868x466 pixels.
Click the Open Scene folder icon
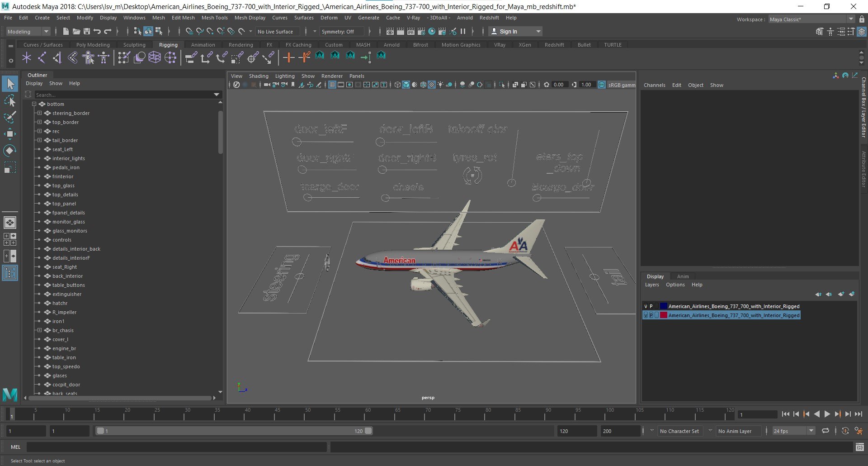pos(76,31)
